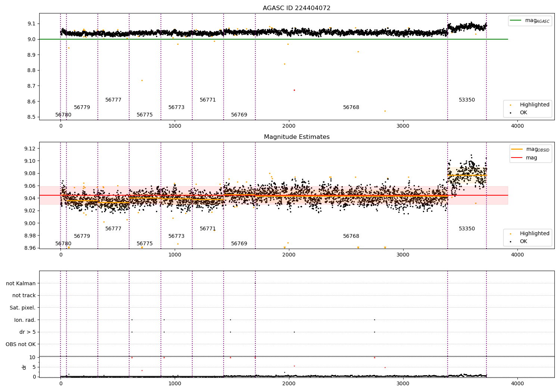
Task: Click the orange mag OBSID legend entry
Action: pyautogui.click(x=530, y=149)
